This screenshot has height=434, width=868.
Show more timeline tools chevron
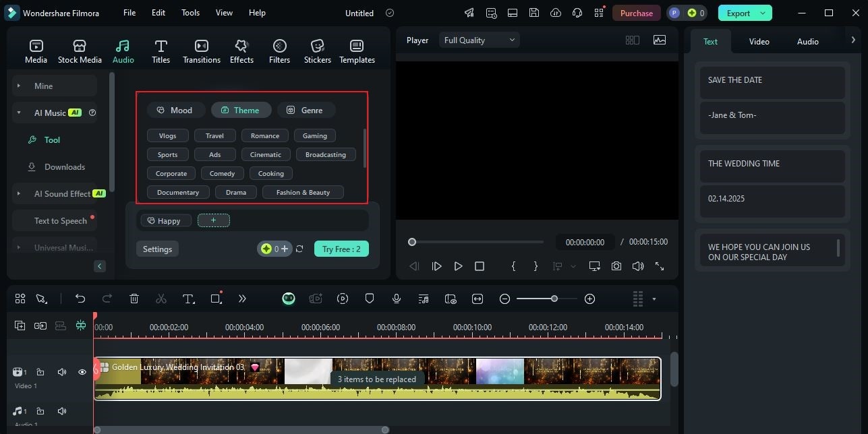[x=242, y=299]
